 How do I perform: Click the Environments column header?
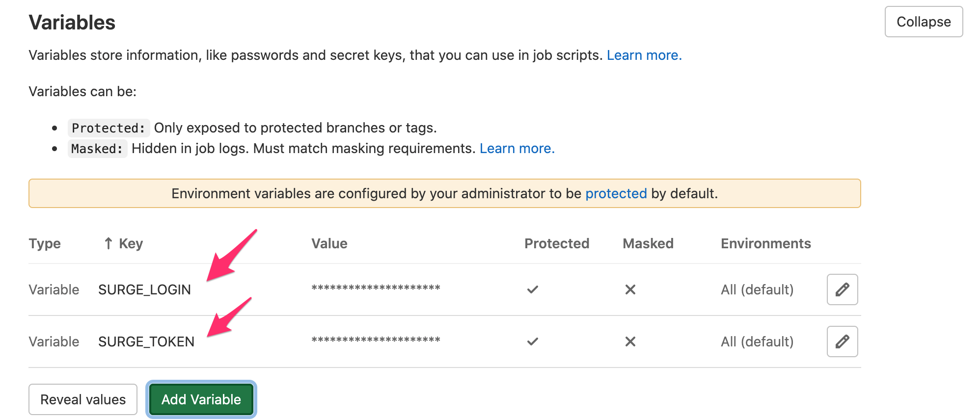coord(765,243)
